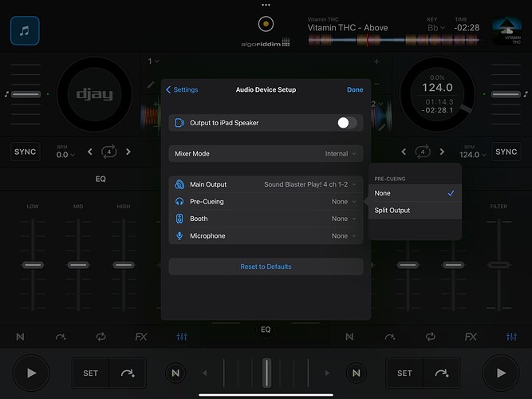532x399 pixels.
Task: Open the KEY Bb dropdown
Action: (x=436, y=28)
